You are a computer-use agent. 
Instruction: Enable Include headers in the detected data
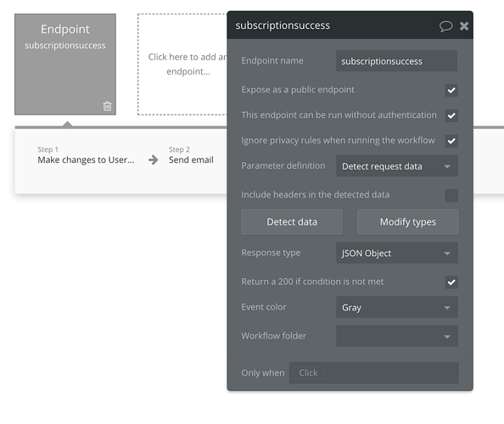[451, 195]
